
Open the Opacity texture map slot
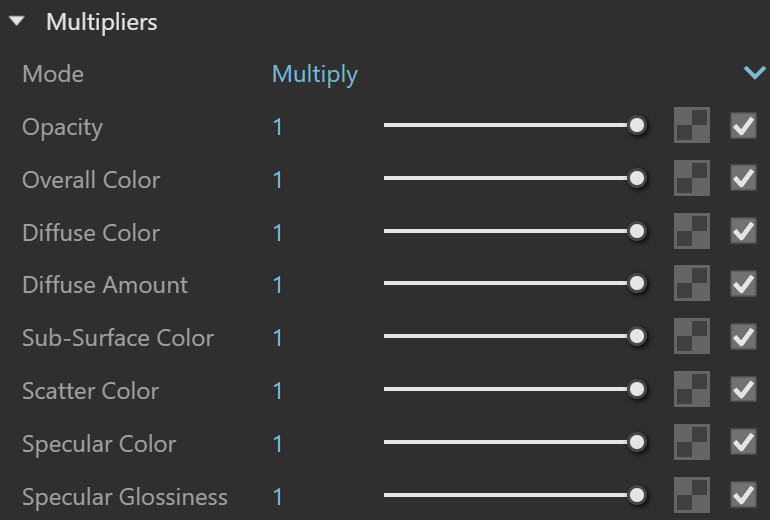[x=691, y=125]
